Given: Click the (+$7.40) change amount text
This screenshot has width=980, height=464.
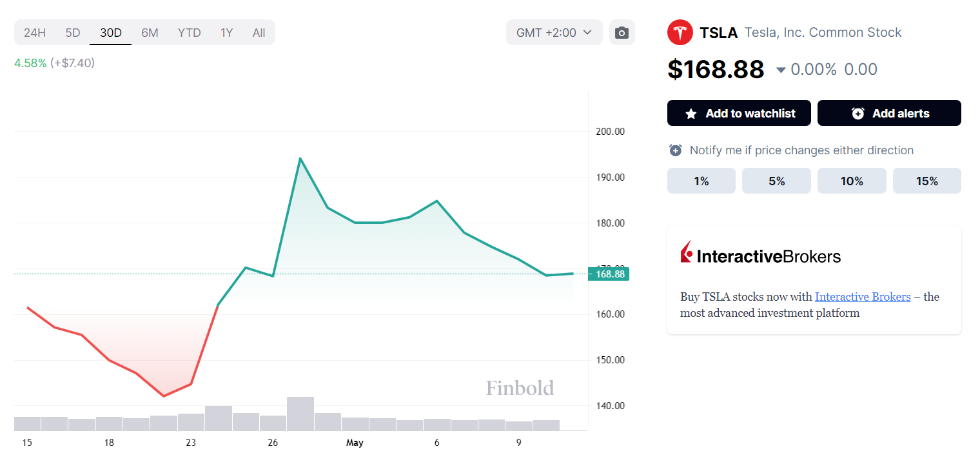Looking at the screenshot, I should pos(72,63).
